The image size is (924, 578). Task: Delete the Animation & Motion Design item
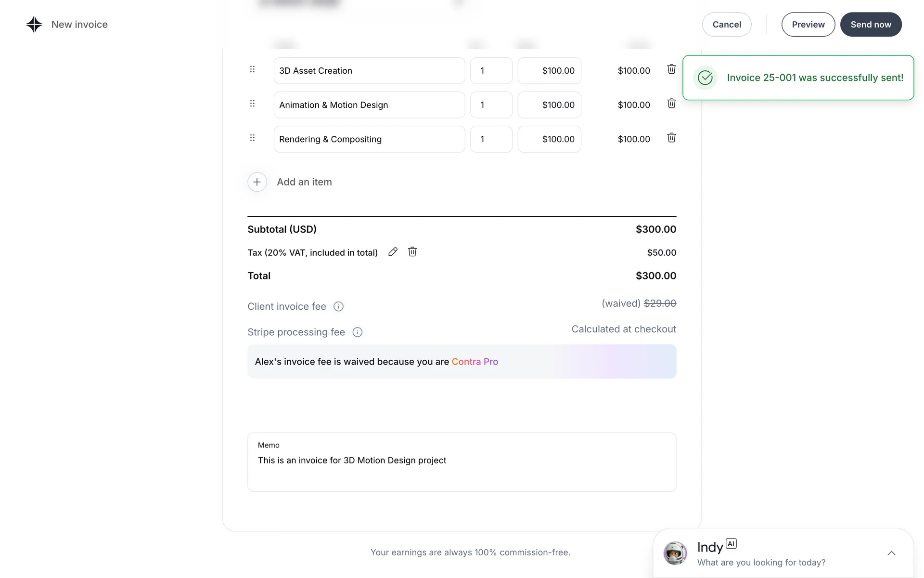pyautogui.click(x=671, y=104)
